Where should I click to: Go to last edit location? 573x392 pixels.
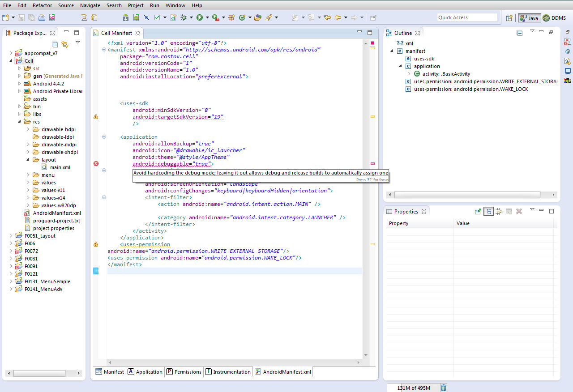(327, 17)
